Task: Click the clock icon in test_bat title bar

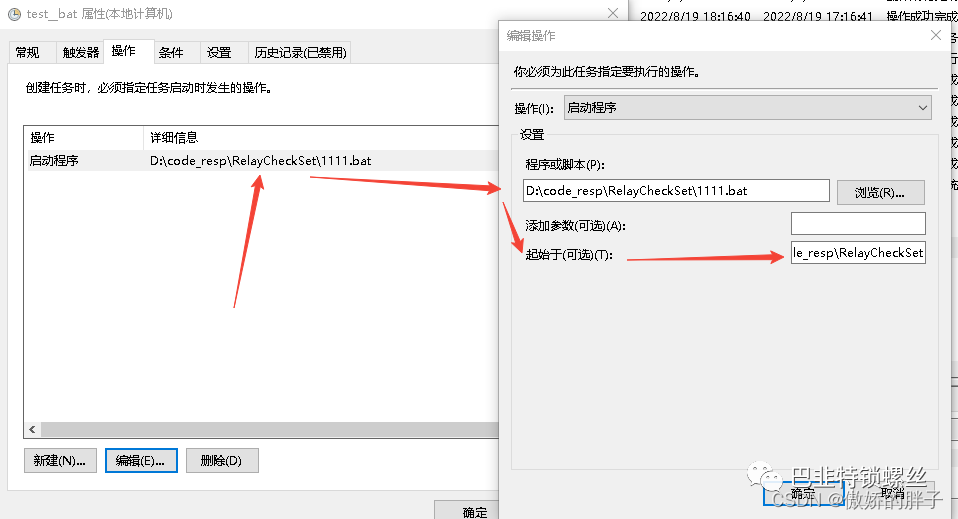Action: click(x=14, y=14)
